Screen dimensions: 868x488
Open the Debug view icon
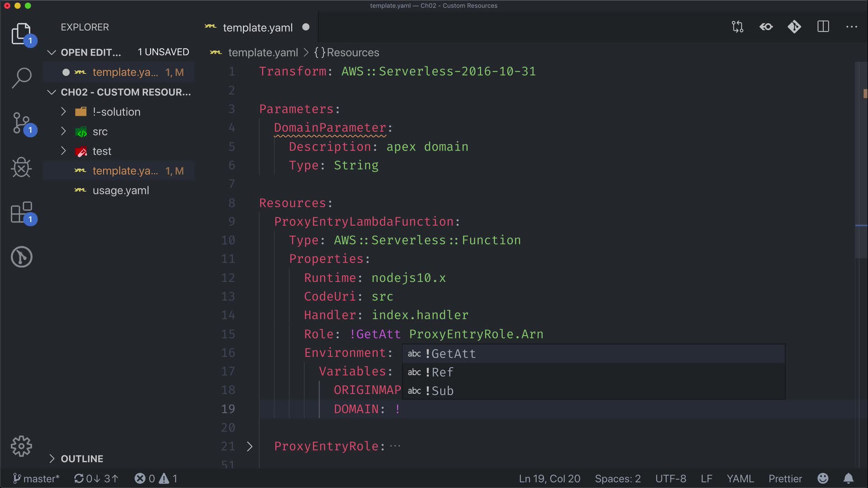tap(21, 168)
